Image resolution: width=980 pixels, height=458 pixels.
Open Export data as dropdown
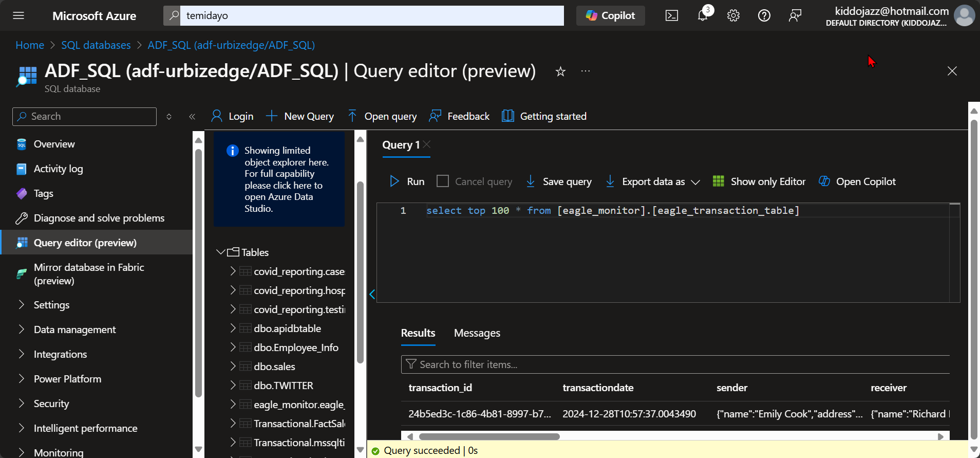click(x=652, y=181)
